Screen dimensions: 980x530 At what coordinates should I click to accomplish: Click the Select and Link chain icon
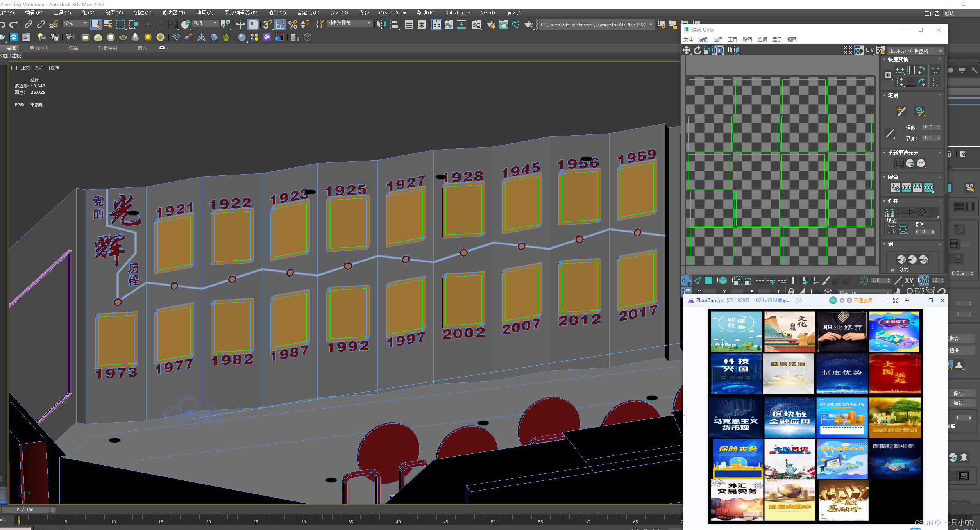(x=28, y=25)
